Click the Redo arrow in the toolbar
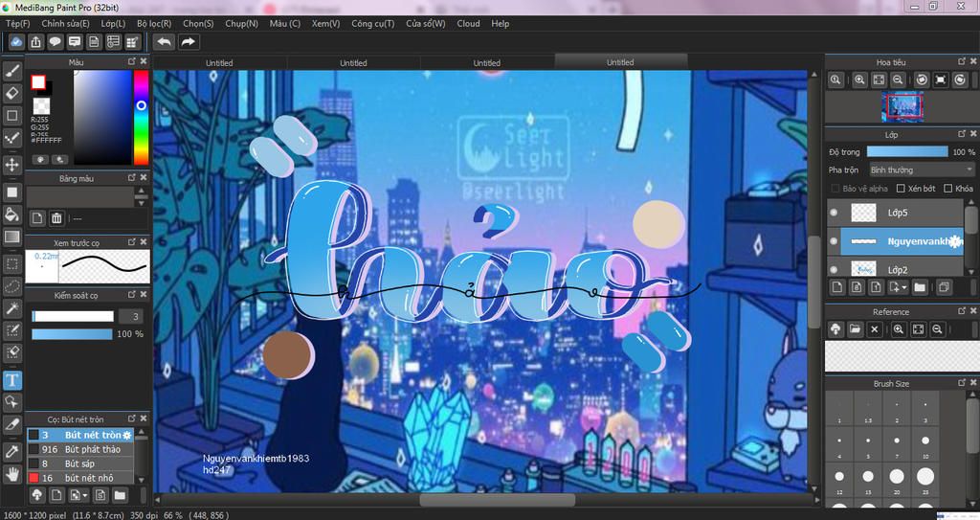 point(189,42)
